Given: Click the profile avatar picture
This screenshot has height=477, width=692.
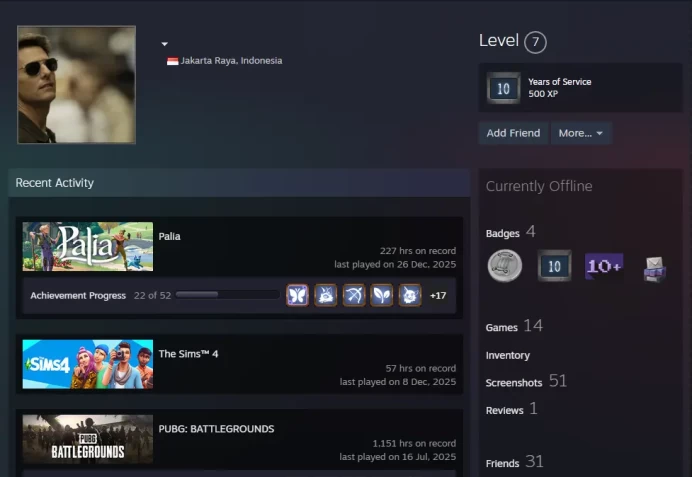Looking at the screenshot, I should pos(76,85).
